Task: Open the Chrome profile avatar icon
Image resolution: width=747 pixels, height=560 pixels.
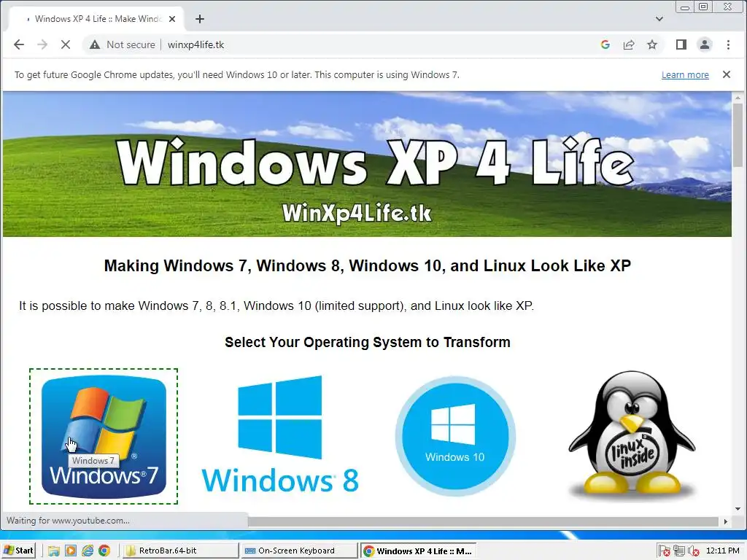Action: pos(704,44)
